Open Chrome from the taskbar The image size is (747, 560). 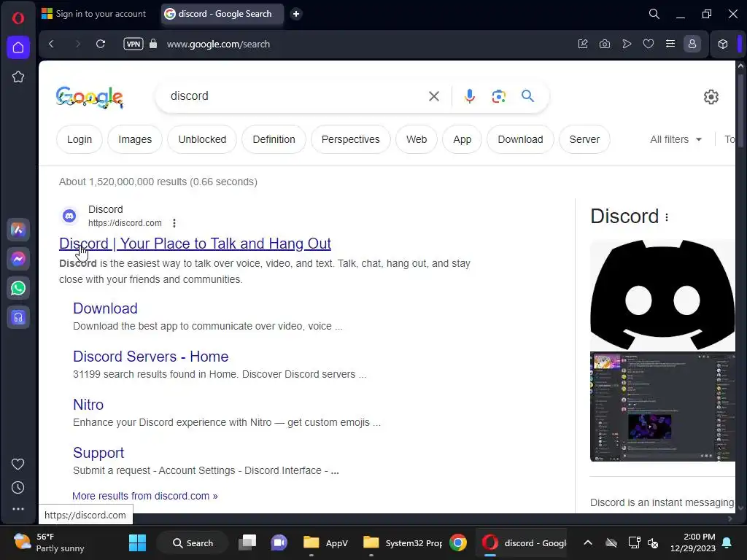point(458,542)
